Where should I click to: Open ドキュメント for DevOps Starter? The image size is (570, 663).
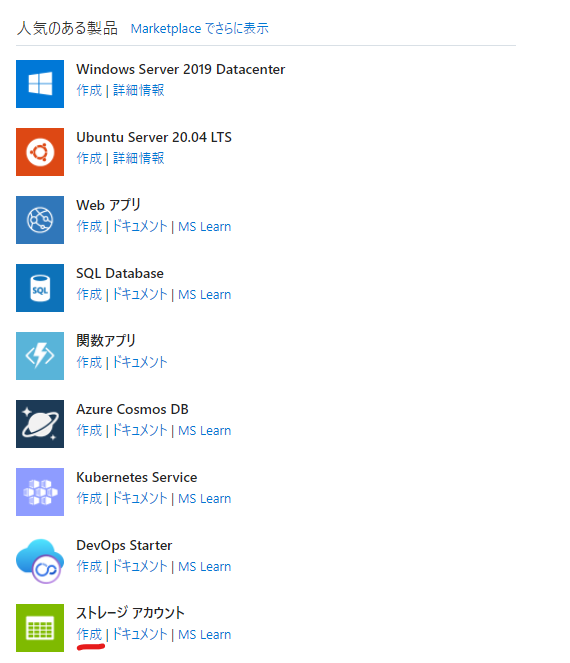(x=140, y=566)
